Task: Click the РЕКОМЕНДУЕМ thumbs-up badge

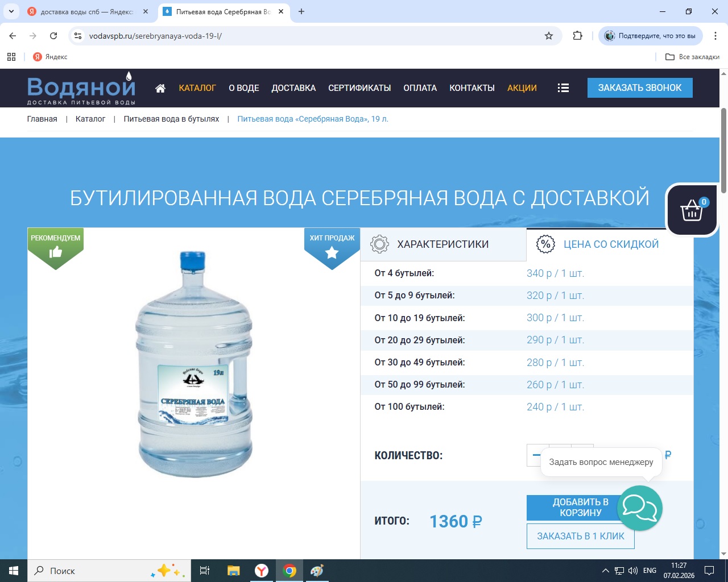Action: pyautogui.click(x=56, y=248)
